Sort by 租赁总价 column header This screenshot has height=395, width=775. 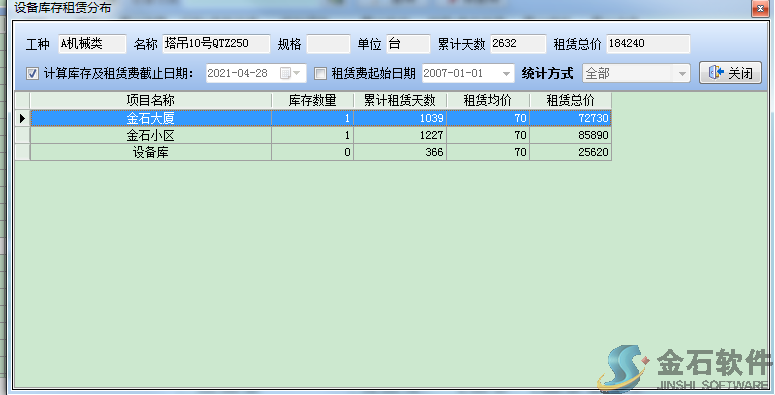click(x=570, y=100)
